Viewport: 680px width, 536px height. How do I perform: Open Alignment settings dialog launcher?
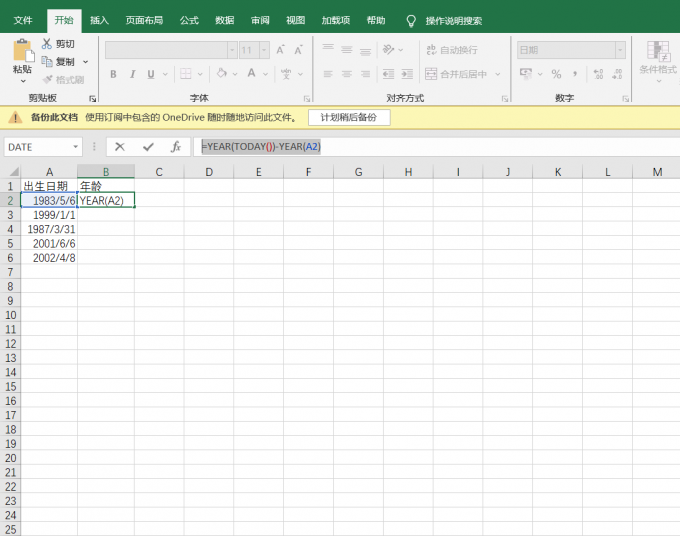pyautogui.click(x=505, y=99)
